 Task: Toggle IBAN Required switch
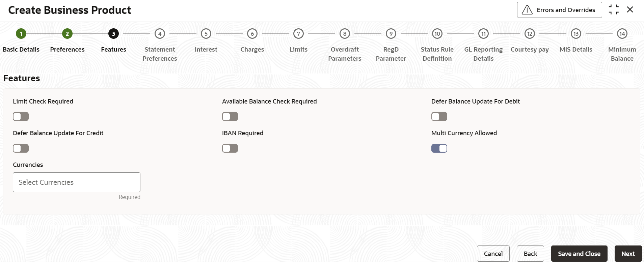click(x=230, y=148)
